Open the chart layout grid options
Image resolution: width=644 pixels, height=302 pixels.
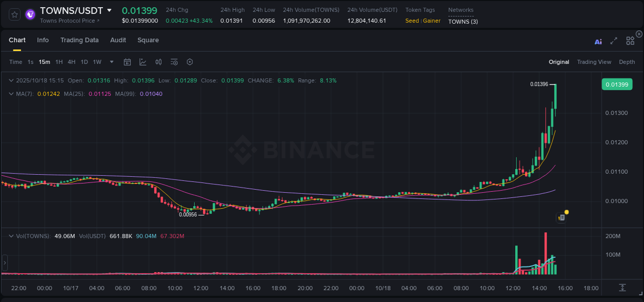tap(630, 40)
